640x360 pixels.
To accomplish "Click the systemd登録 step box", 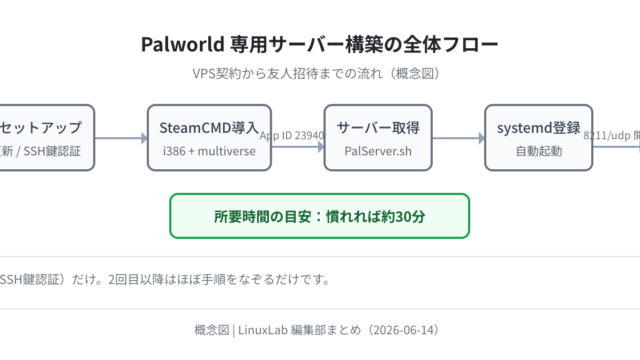I will (x=539, y=138).
